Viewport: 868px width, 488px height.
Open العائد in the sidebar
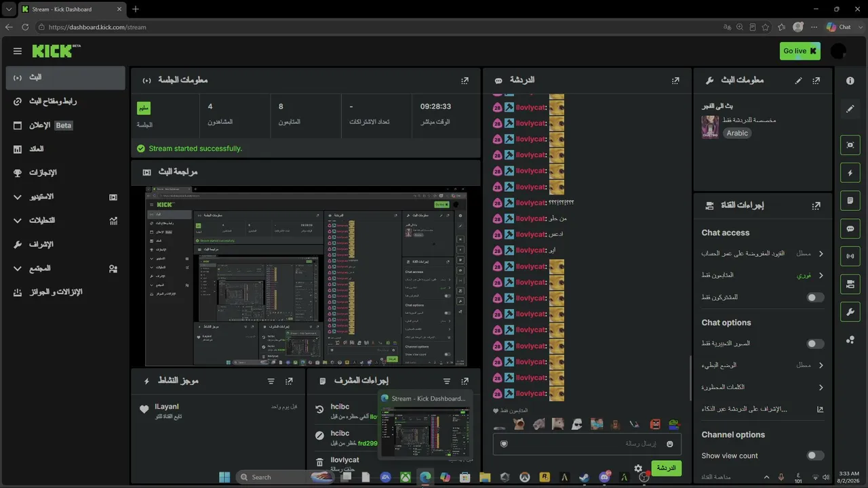click(65, 149)
